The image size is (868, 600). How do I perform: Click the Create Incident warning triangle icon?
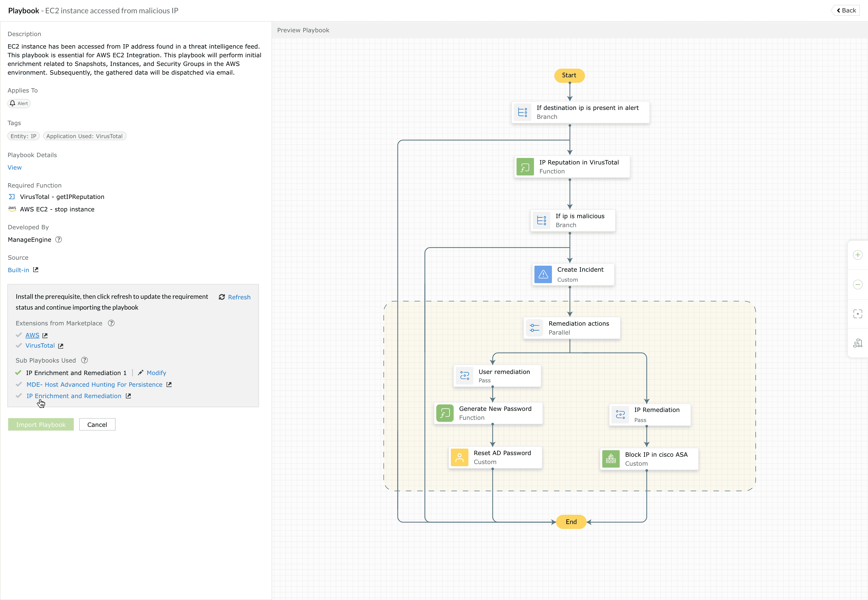click(543, 274)
